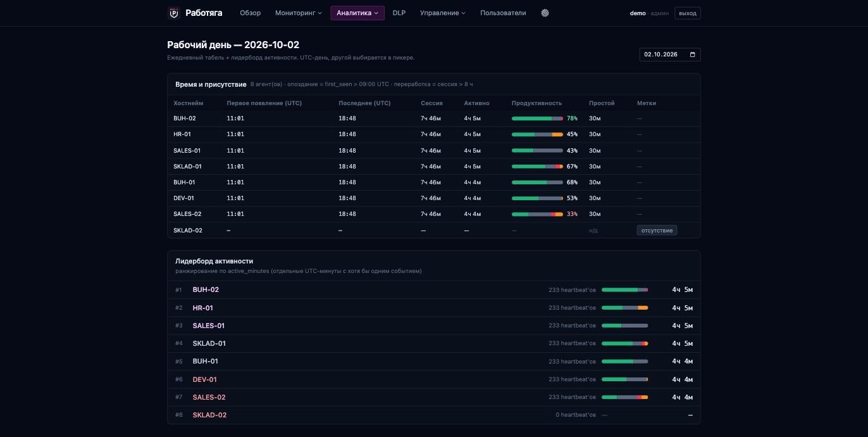868x437 pixels.
Task: Open DEV-01 leaderboard entry
Action: [205, 379]
